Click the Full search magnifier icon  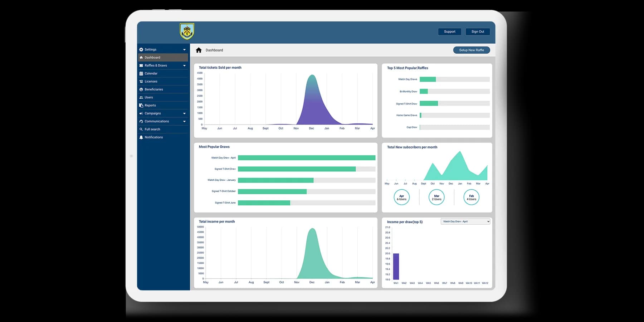[x=141, y=129]
